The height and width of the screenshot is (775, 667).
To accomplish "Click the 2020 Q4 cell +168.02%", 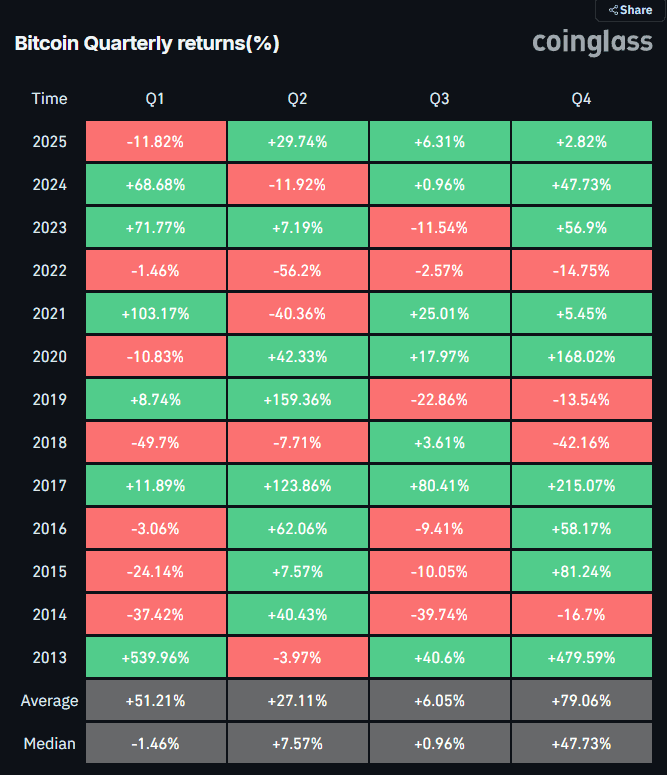I will pyautogui.click(x=581, y=357).
